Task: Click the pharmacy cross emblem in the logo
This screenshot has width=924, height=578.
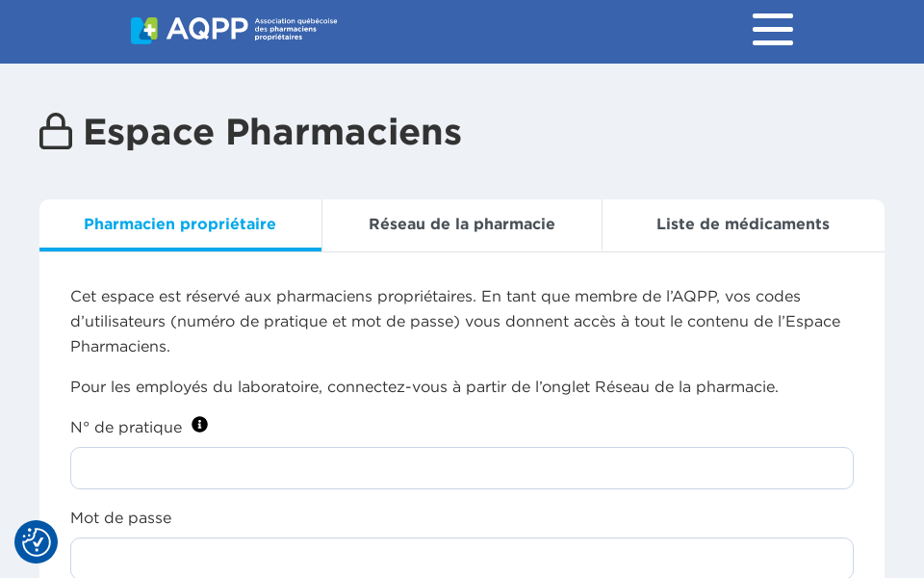Action: pos(142,30)
